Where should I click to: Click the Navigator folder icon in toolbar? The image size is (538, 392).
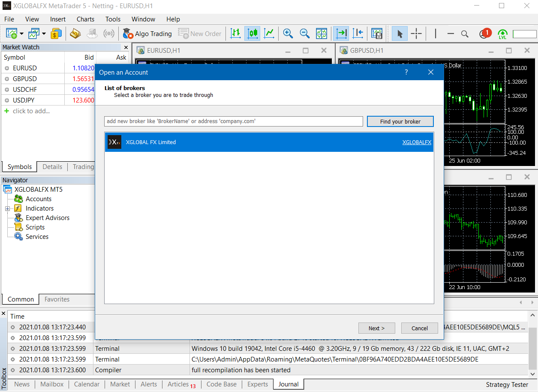[x=75, y=33]
